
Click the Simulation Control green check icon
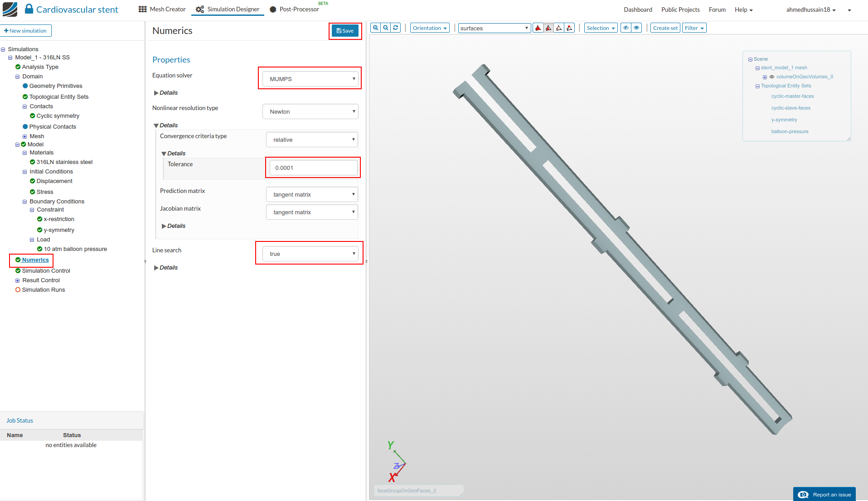tap(18, 271)
